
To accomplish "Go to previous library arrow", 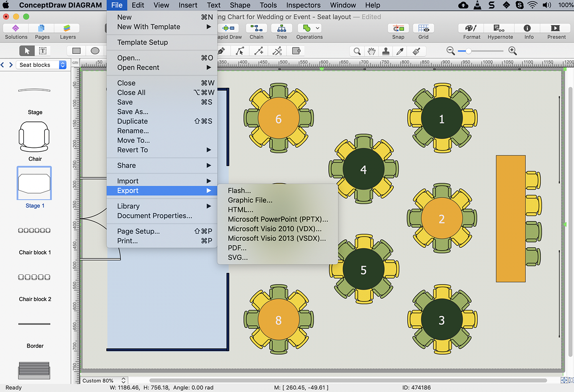I will pyautogui.click(x=3, y=65).
